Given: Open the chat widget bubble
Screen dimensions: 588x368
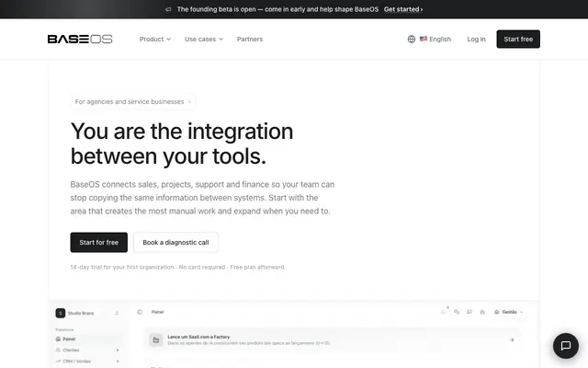Looking at the screenshot, I should (566, 346).
